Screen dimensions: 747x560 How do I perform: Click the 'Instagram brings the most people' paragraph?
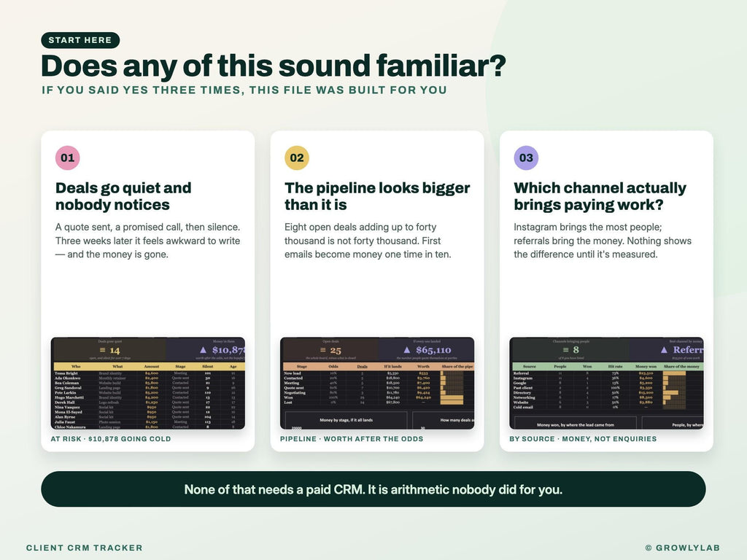click(602, 241)
